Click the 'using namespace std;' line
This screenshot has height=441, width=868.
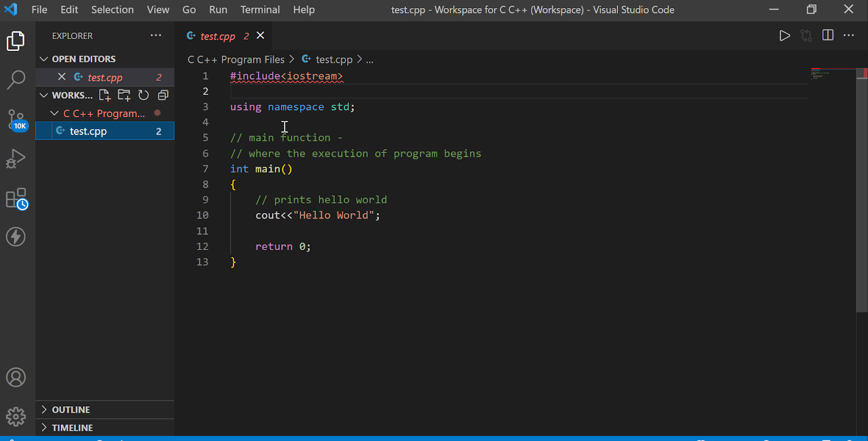[292, 107]
